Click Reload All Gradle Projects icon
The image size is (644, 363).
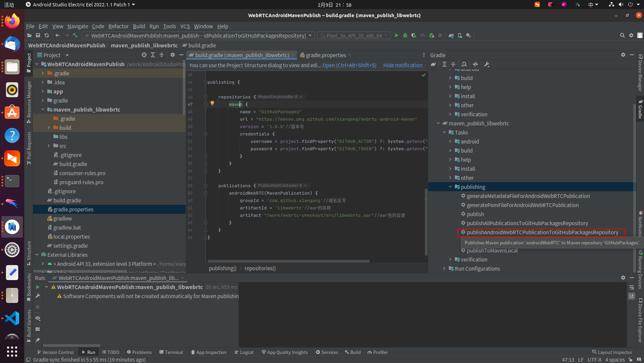click(x=433, y=64)
